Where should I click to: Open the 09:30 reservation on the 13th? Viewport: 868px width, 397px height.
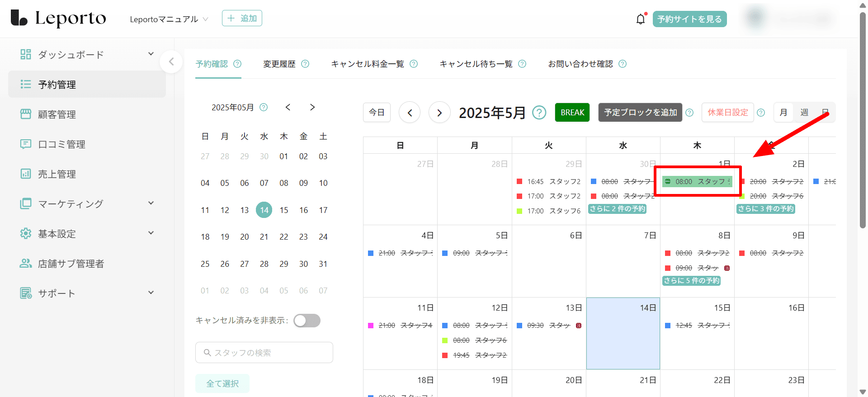[x=549, y=325]
